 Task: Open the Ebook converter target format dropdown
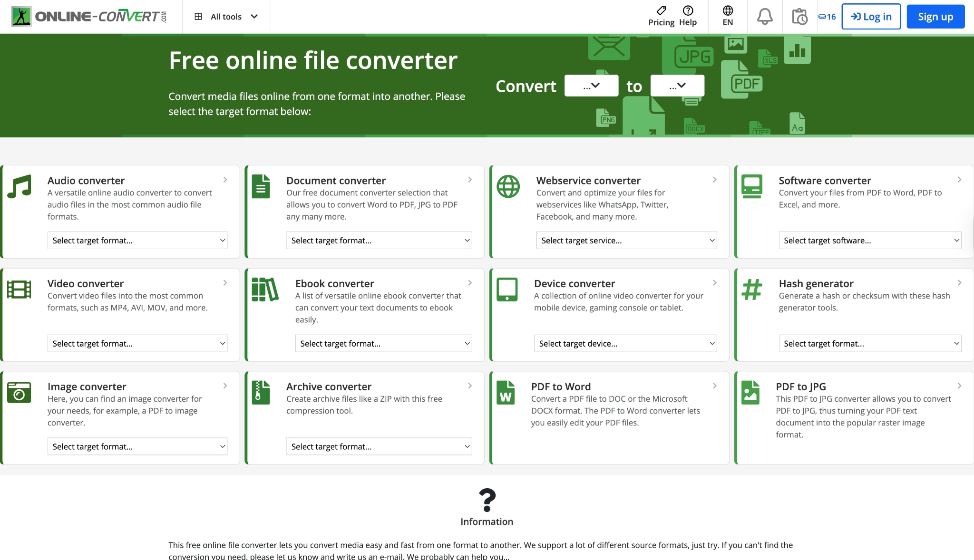[383, 343]
